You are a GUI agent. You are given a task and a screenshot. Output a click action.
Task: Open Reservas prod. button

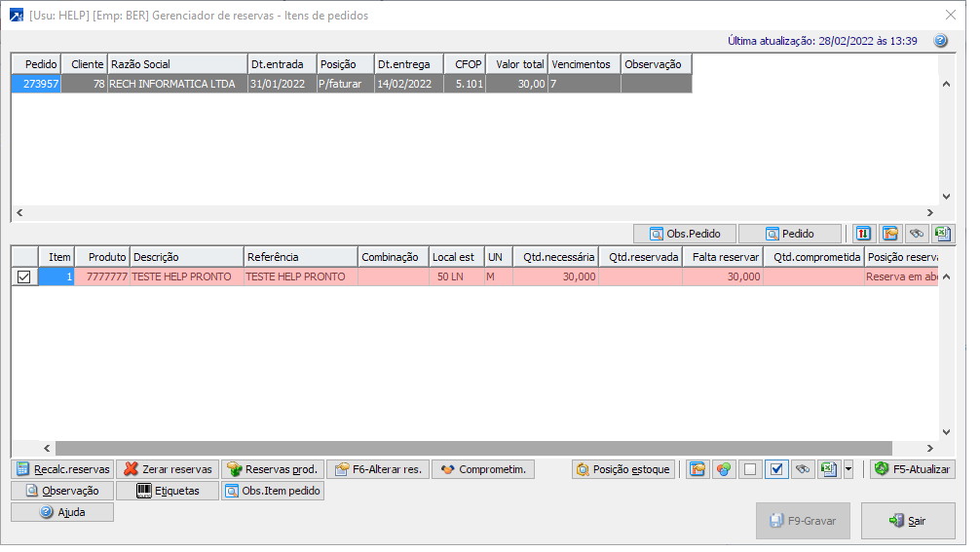tap(273, 469)
